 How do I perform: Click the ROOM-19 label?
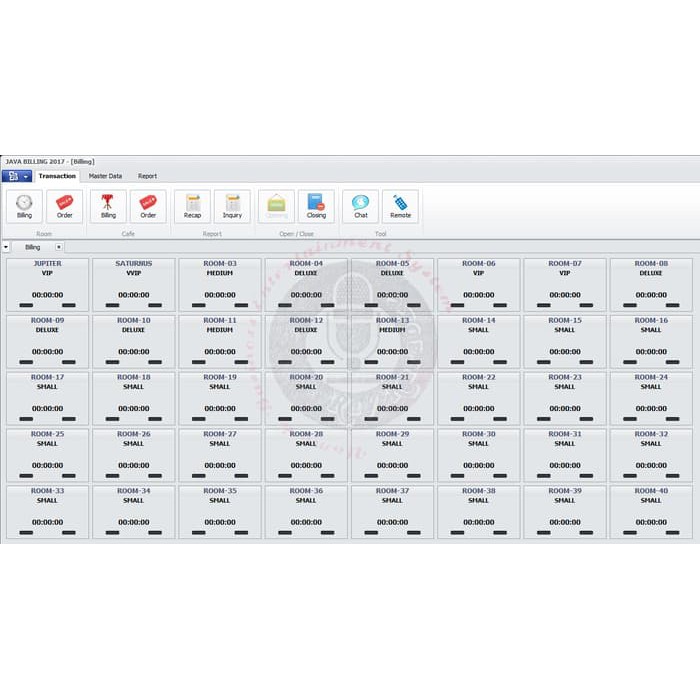coord(220,377)
